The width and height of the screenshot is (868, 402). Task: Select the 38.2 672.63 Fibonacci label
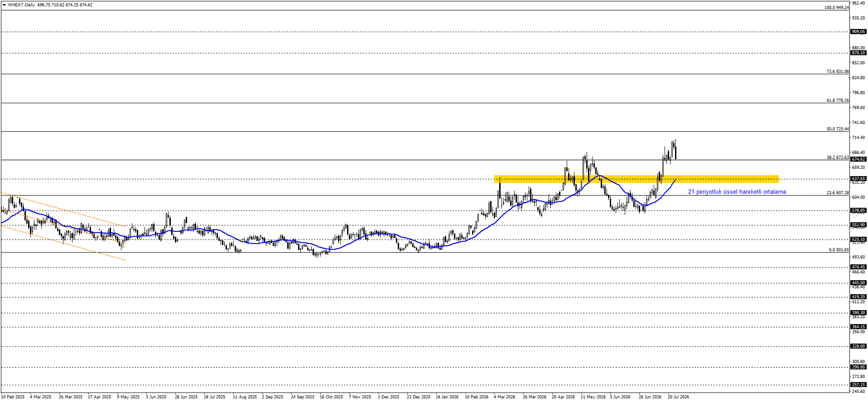coord(838,158)
